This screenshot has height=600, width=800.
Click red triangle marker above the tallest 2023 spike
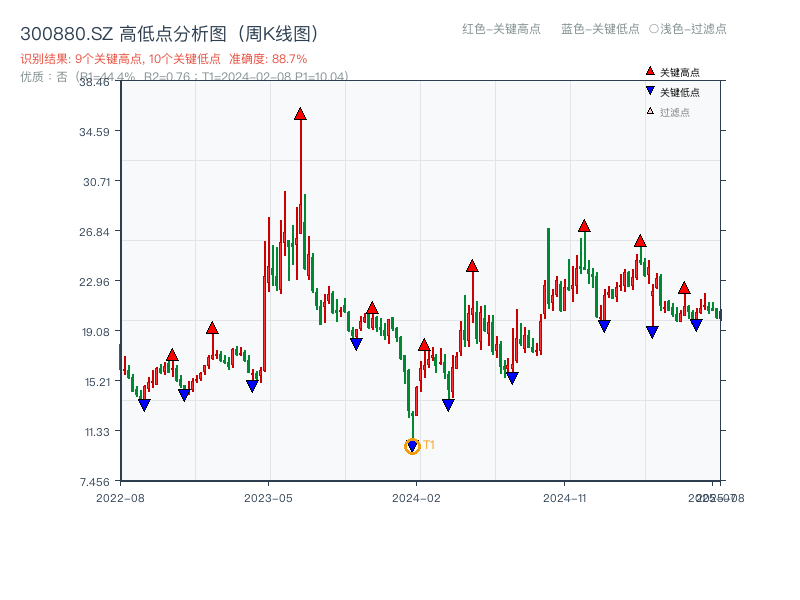click(x=298, y=114)
